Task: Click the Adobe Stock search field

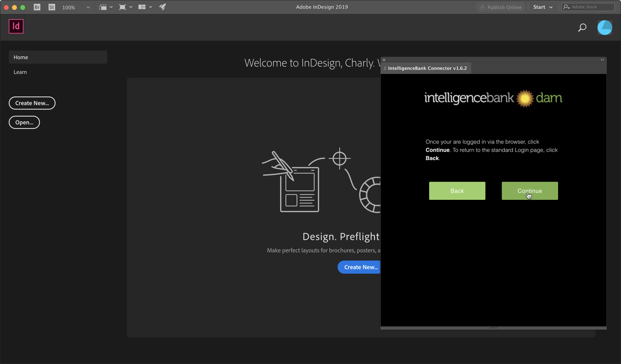Action: tap(588, 7)
